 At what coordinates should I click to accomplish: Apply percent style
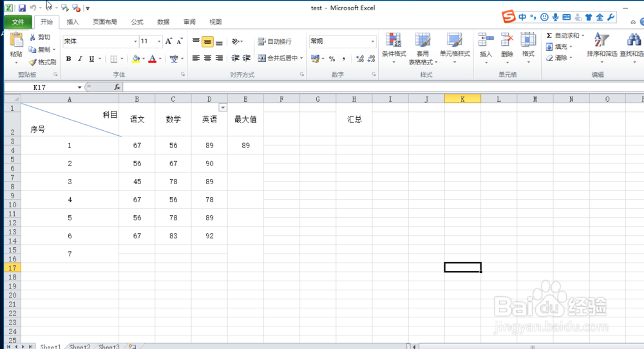[x=332, y=59]
